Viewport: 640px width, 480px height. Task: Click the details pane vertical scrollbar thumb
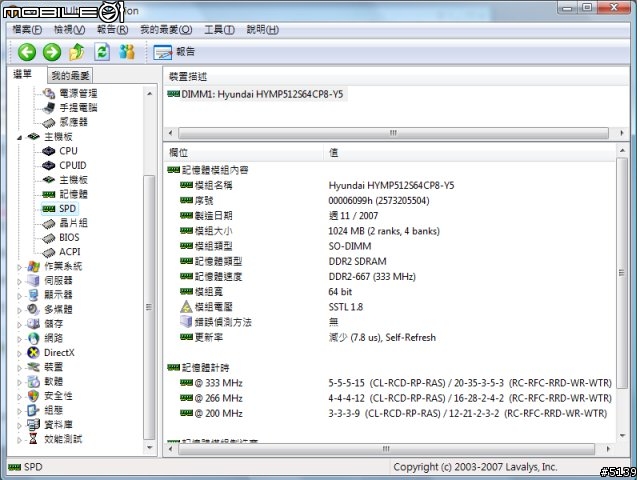pyautogui.click(x=622, y=273)
